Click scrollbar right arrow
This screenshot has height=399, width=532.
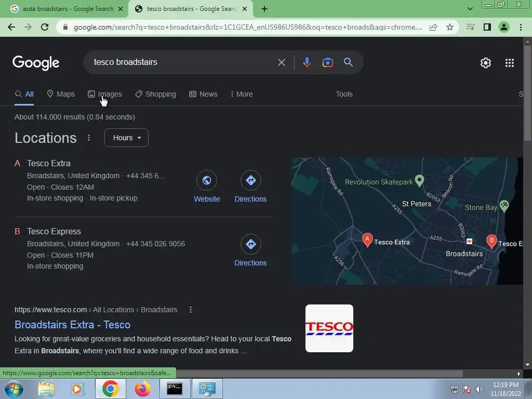tap(519, 374)
